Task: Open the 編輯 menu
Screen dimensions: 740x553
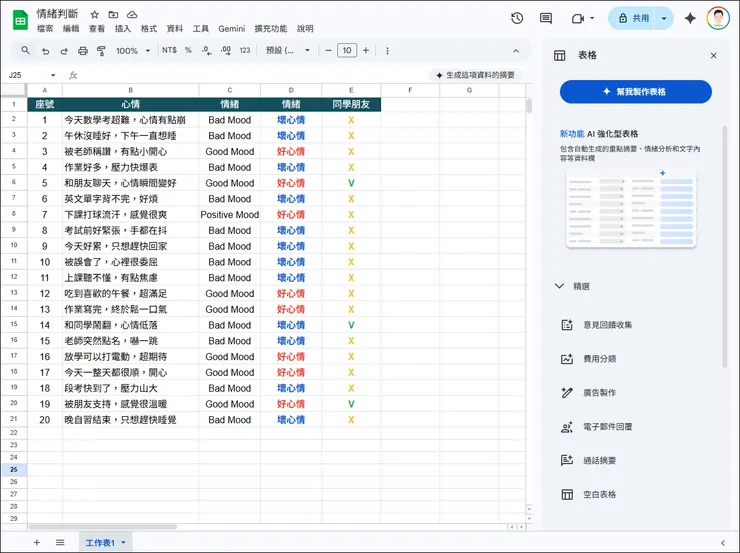Action: point(71,29)
